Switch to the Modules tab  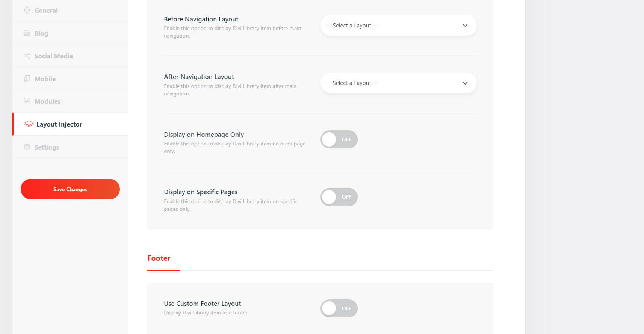coord(48,101)
